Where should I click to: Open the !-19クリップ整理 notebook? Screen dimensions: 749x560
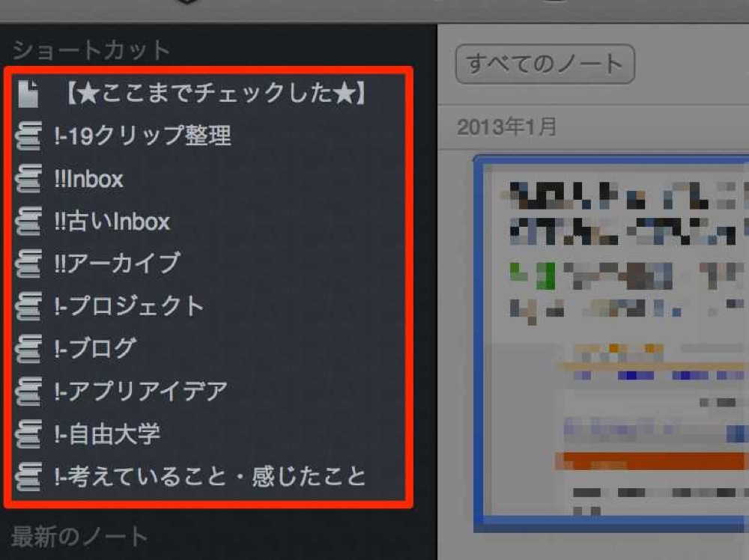click(x=143, y=136)
